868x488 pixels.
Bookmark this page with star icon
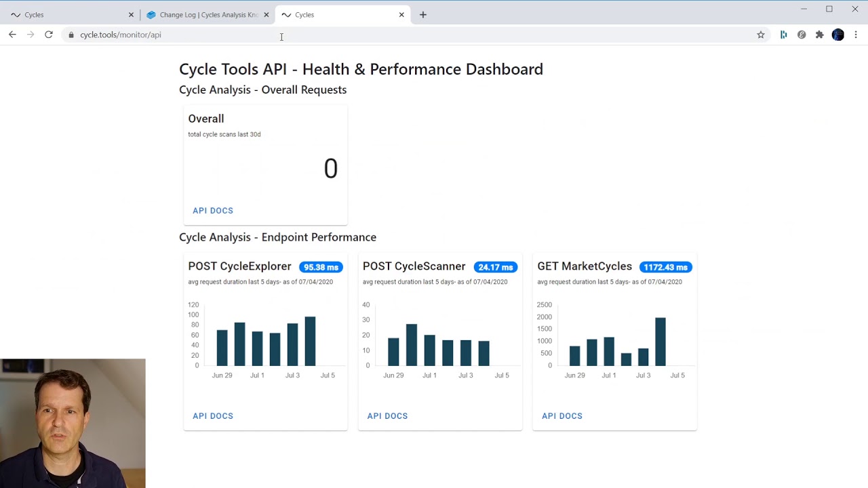[x=761, y=35]
